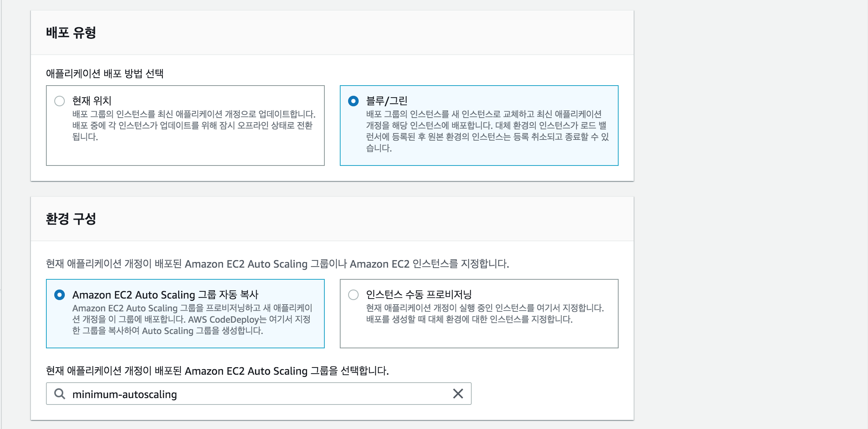The width and height of the screenshot is (868, 429).
Task: Select the 블루/그린 radio button
Action: click(x=353, y=101)
